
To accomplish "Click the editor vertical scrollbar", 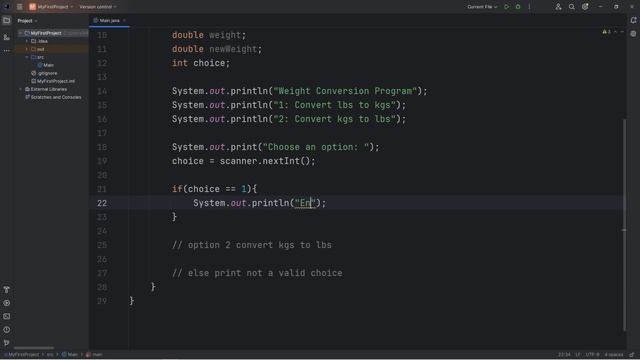I will [624, 224].
